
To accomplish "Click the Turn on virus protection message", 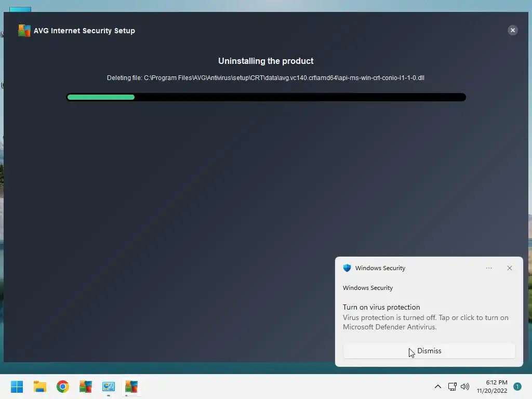I will click(381, 307).
